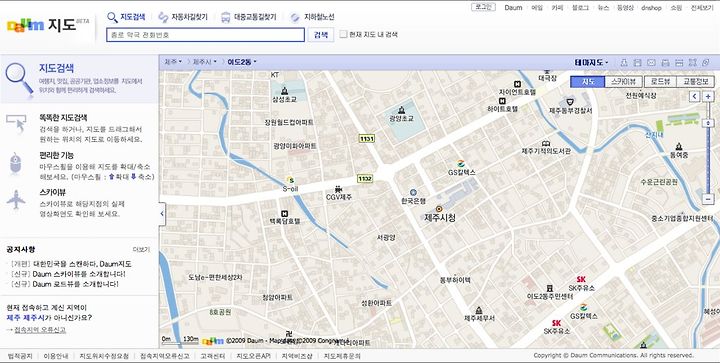This screenshot has height=363, width=720.
Task: Open the 블로그 top link
Action: (x=580, y=8)
